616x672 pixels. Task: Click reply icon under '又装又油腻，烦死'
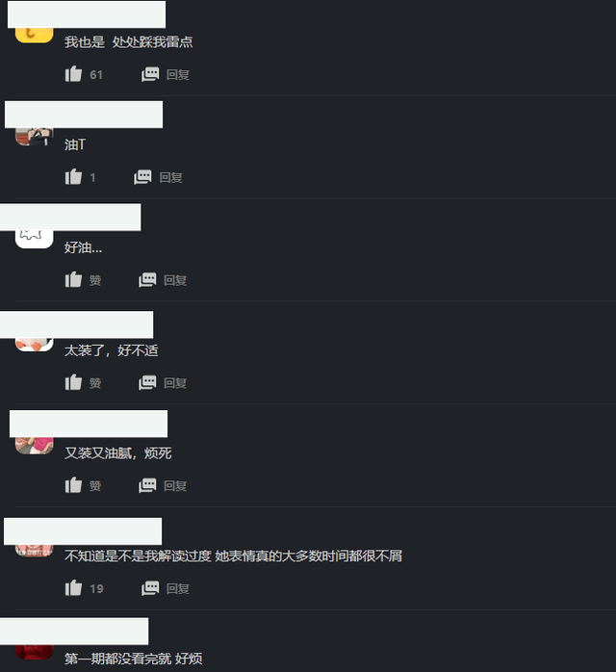point(147,485)
